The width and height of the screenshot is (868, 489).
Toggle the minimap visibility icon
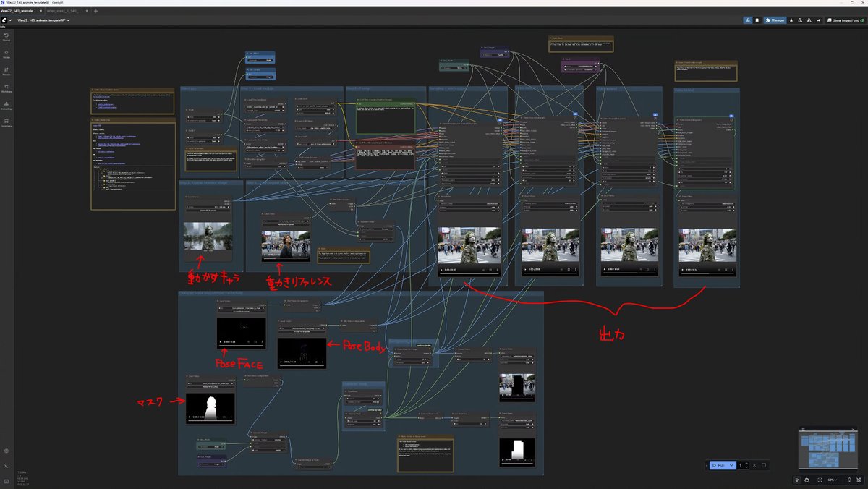(859, 480)
